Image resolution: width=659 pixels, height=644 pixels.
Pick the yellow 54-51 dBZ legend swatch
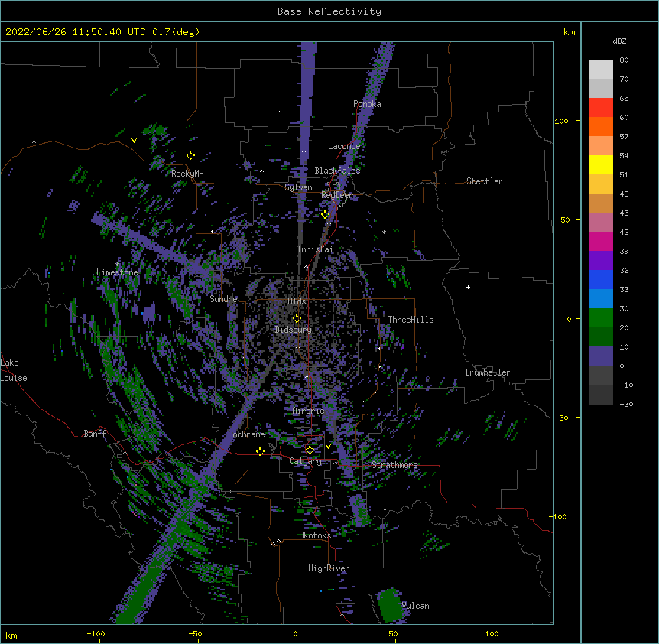click(601, 164)
